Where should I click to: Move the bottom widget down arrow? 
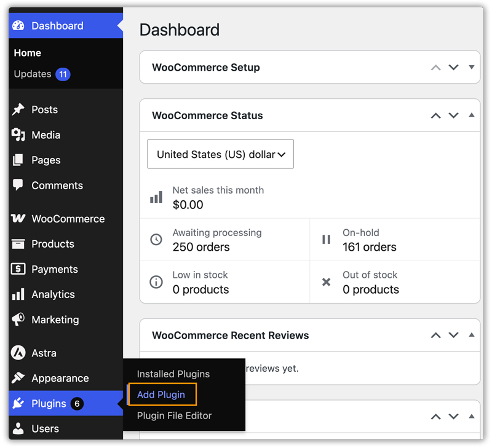454,417
